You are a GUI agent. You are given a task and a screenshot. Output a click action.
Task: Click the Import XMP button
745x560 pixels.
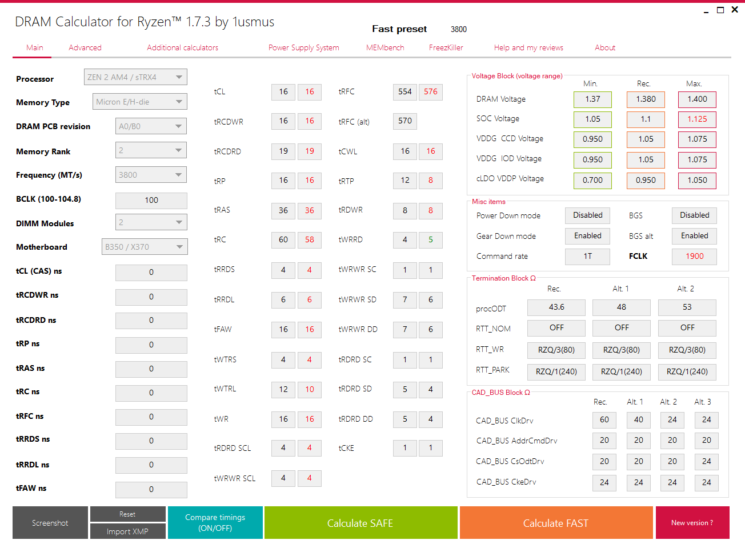127,531
